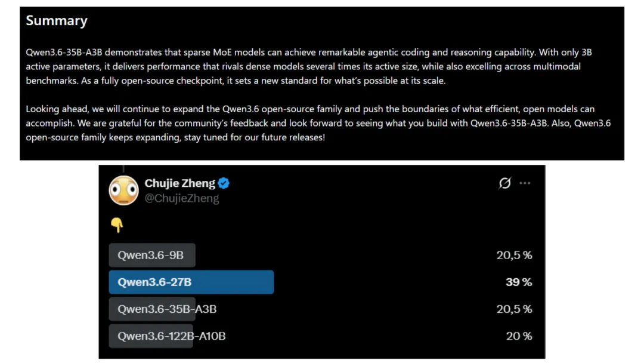Click the 20,5 % result beside Qwen3.6-35B-A3B
The image size is (644, 363).
click(x=514, y=309)
